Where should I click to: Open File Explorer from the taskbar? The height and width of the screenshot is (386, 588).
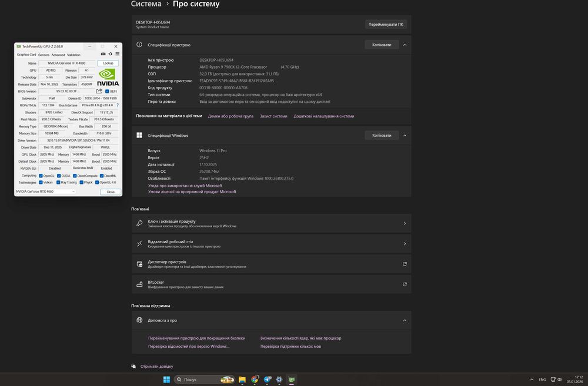242,380
